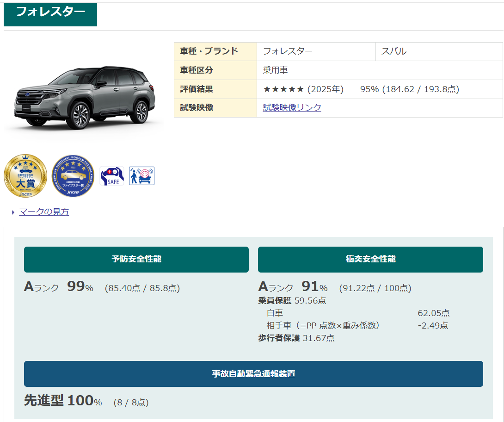Image resolution: width=504 pixels, height=422 pixels.
Task: Click the 62.05点 value
Action: pyautogui.click(x=434, y=313)
